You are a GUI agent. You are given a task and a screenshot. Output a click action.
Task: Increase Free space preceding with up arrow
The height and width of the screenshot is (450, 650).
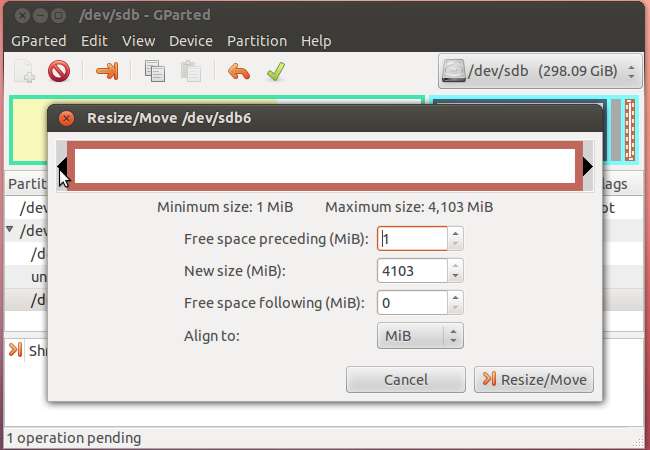coord(455,233)
